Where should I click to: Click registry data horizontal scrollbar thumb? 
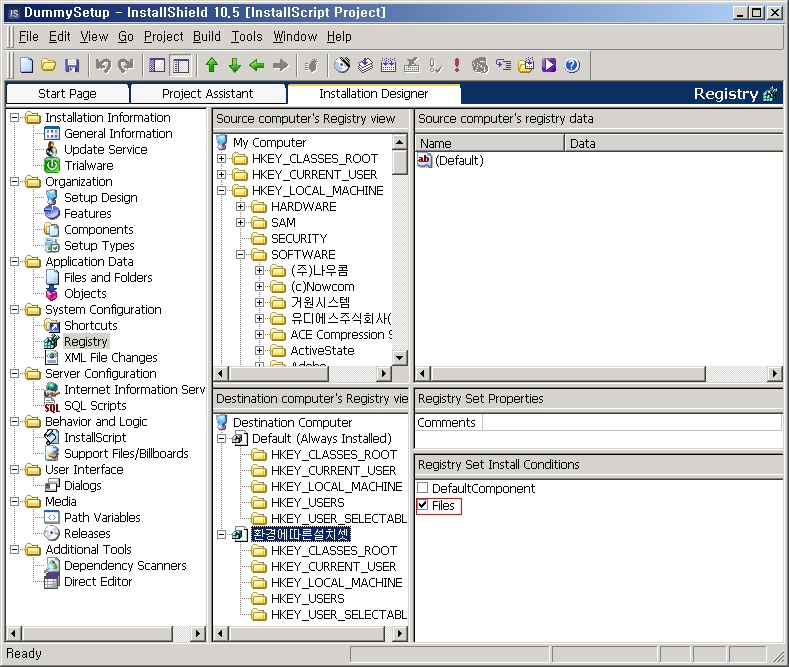pos(568,374)
